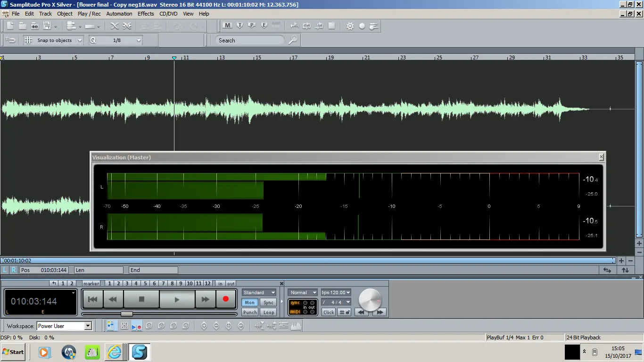Screen dimensions: 644x362
Task: Click the magnifier icon beside Search
Action: click(293, 41)
